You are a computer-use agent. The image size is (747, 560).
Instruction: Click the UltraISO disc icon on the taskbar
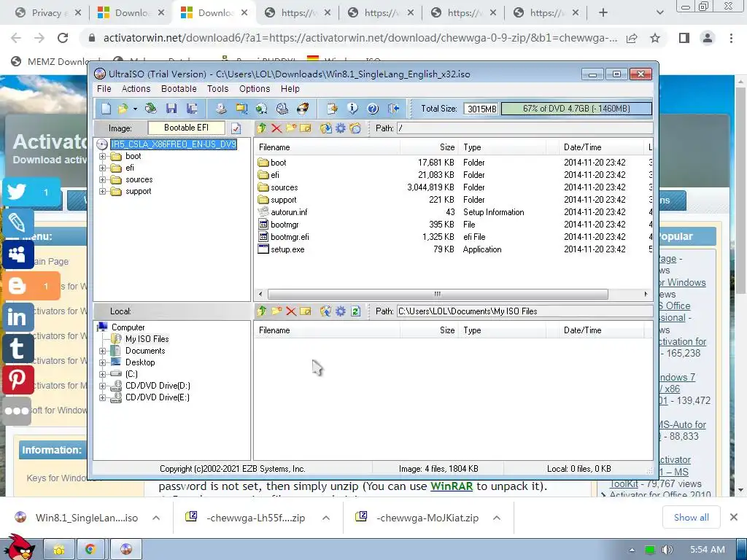[126, 550]
